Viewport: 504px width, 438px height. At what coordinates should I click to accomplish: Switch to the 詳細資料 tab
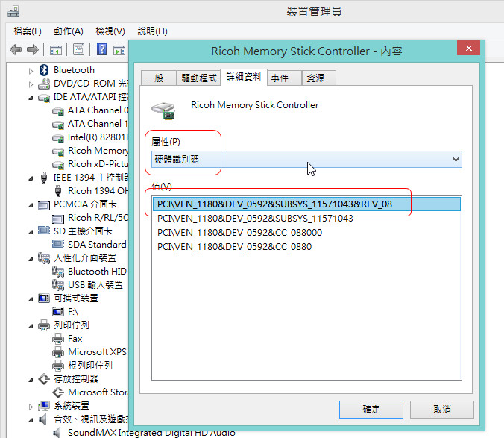click(x=244, y=77)
